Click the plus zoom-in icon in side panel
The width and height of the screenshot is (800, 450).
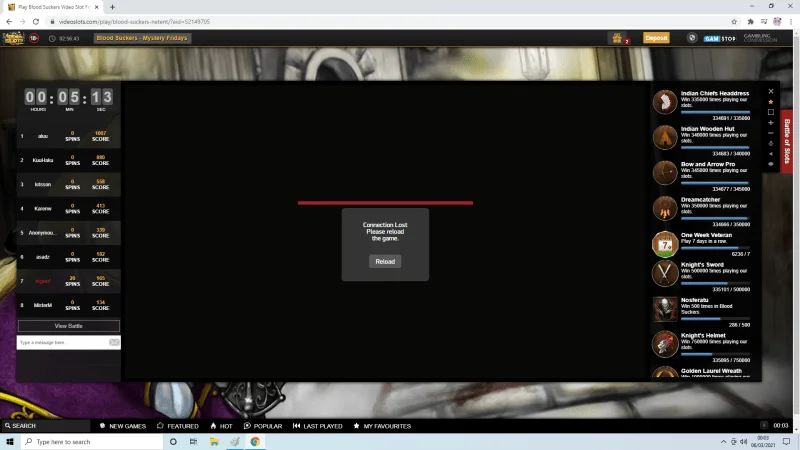[x=771, y=123]
